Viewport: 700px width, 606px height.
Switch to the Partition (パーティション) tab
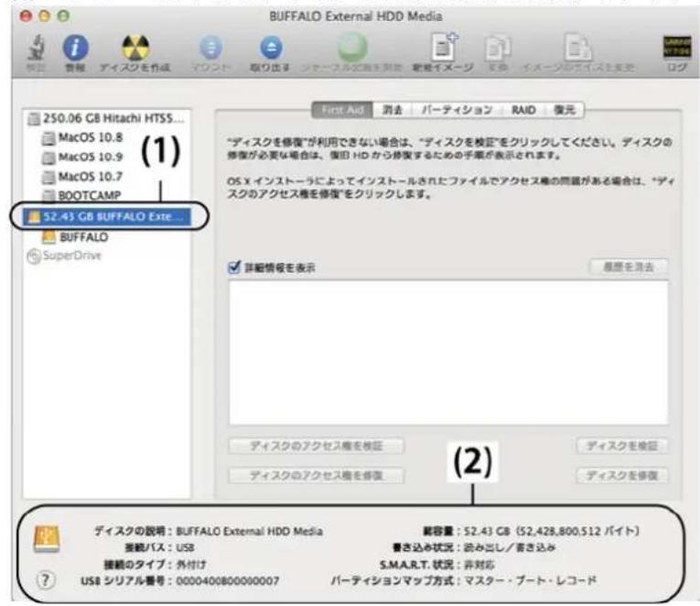(458, 110)
